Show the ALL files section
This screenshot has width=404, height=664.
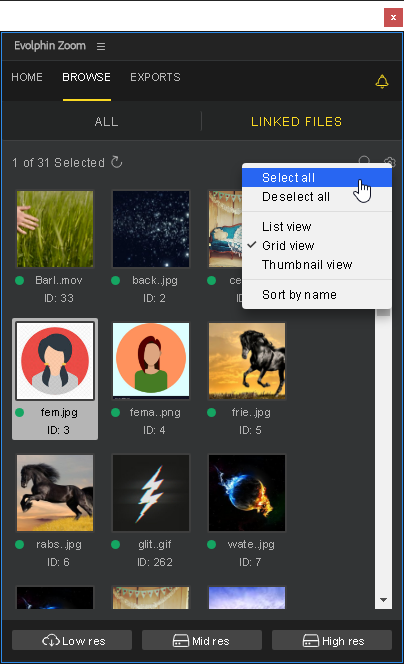(x=106, y=122)
